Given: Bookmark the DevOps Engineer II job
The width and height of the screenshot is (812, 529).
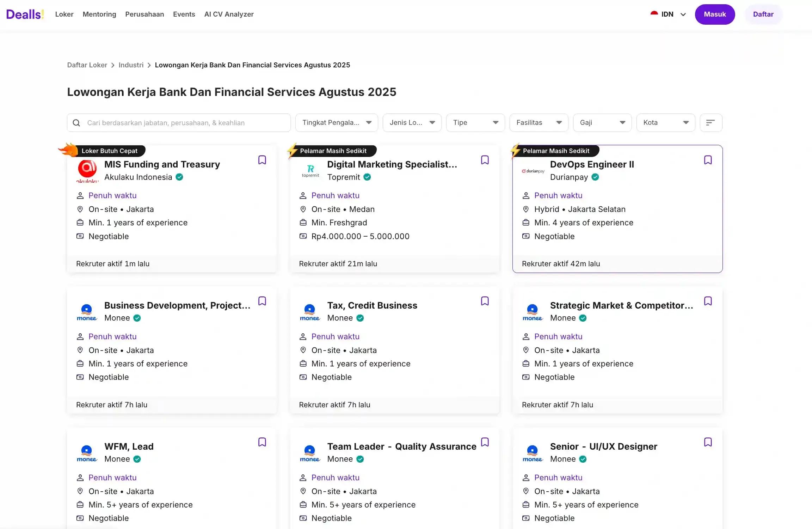Looking at the screenshot, I should (x=708, y=160).
